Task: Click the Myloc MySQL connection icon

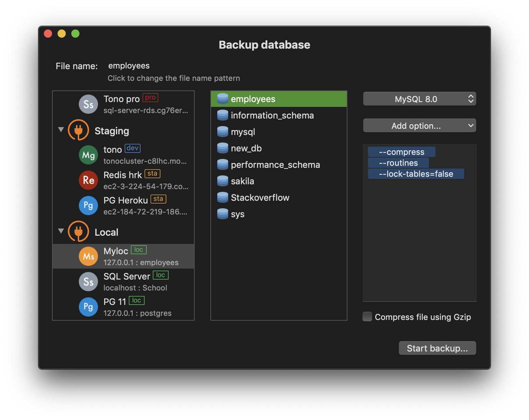Action: 88,256
